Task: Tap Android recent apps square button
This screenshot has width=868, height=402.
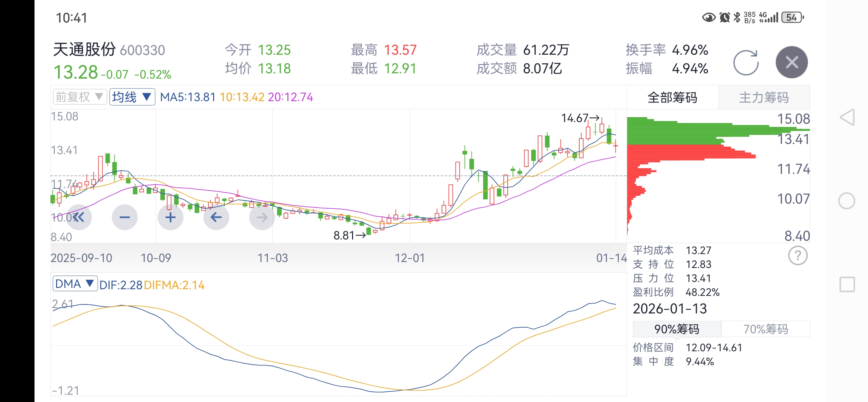Action: click(847, 284)
